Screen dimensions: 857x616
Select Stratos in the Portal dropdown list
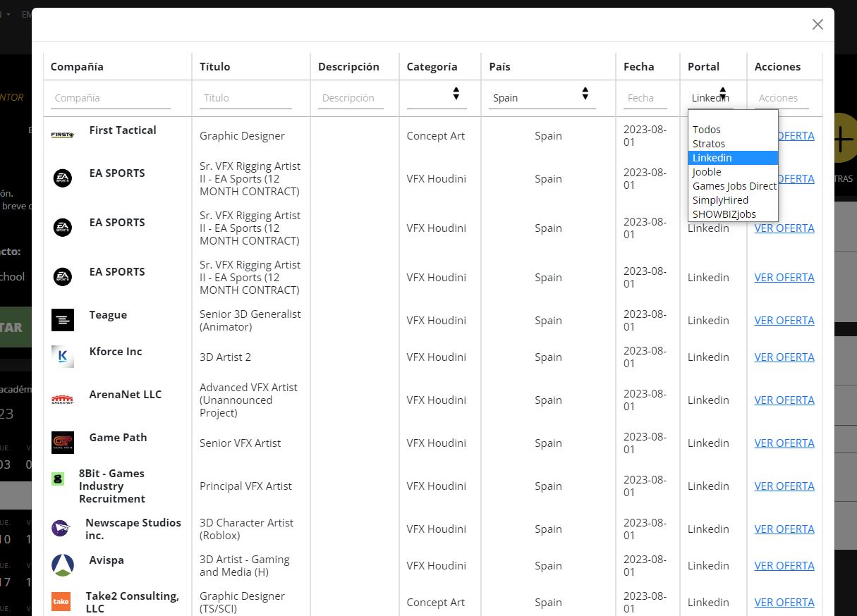pos(733,144)
